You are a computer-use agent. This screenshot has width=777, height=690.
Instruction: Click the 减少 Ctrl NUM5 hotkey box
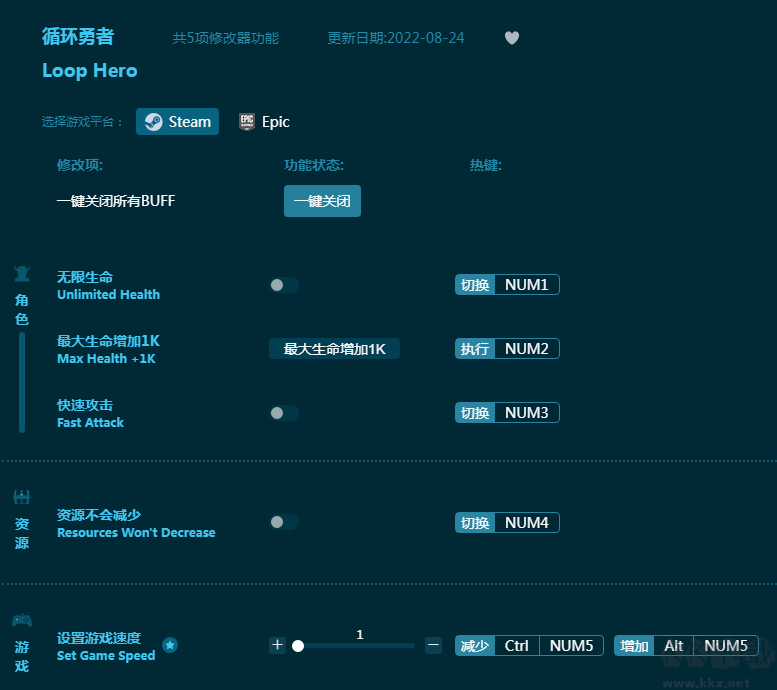529,645
